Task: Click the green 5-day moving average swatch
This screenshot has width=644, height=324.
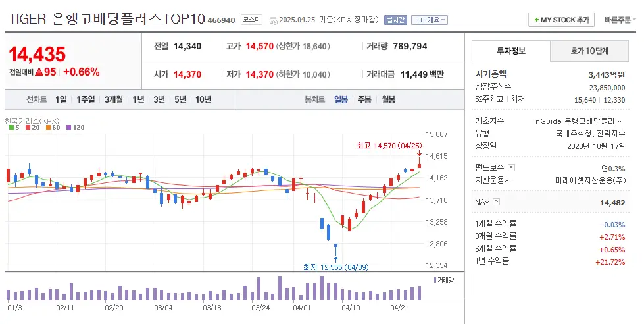Action: [x=11, y=127]
